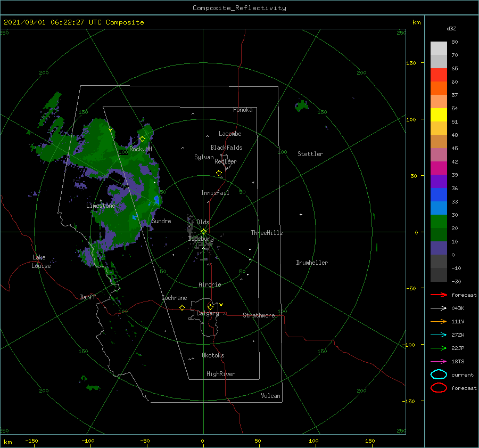Select the green 22JP arrow legend icon
This screenshot has height=448, width=479.
(439, 348)
